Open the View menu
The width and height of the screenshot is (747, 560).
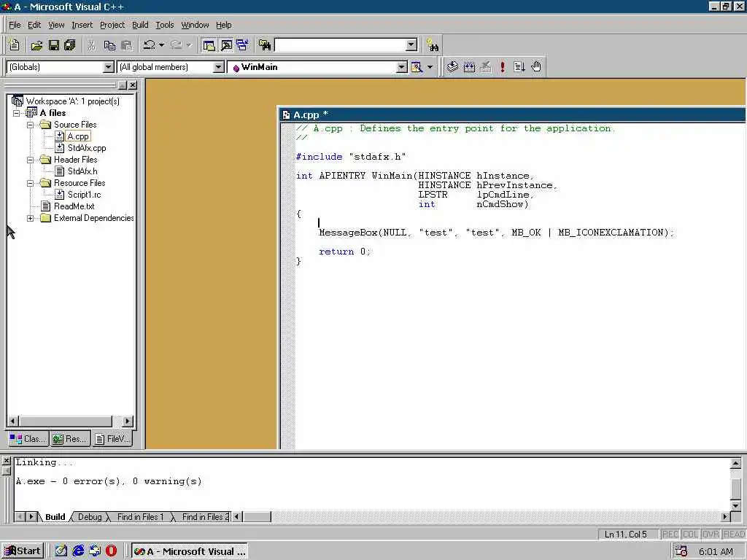[56, 25]
